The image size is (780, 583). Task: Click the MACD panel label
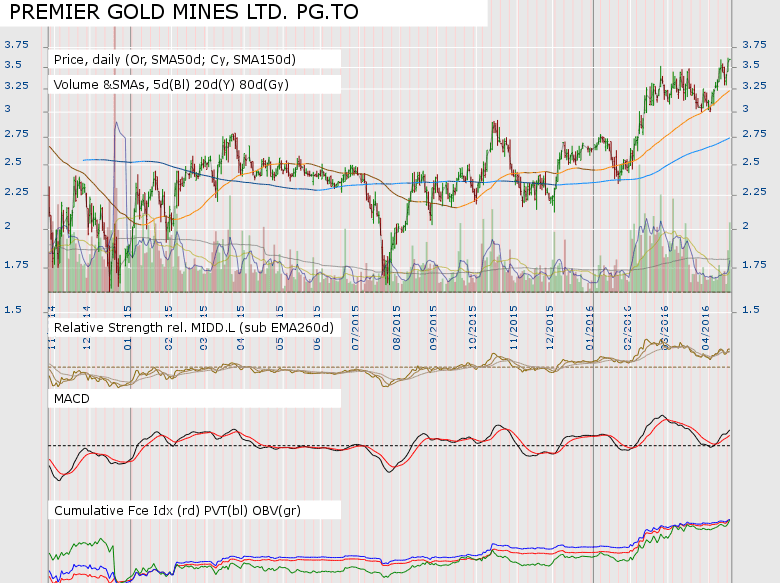[72, 399]
